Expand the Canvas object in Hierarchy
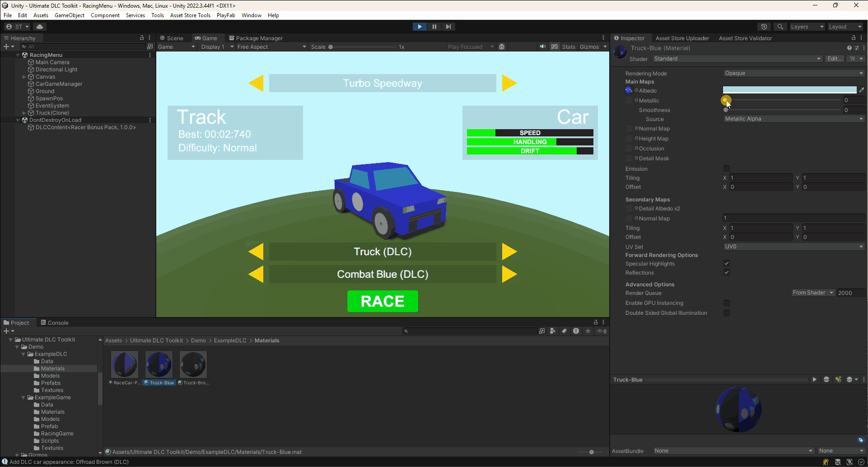 pyautogui.click(x=24, y=77)
